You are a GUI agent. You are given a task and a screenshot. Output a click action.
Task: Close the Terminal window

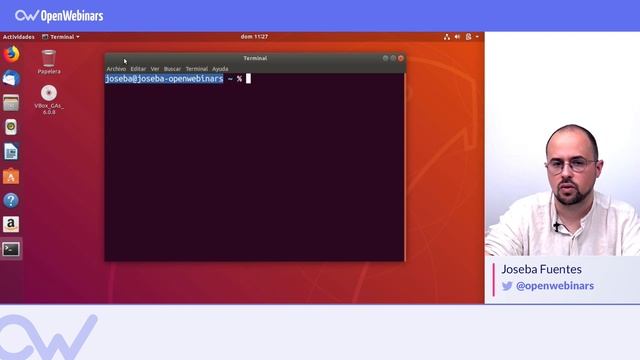pyautogui.click(x=401, y=58)
